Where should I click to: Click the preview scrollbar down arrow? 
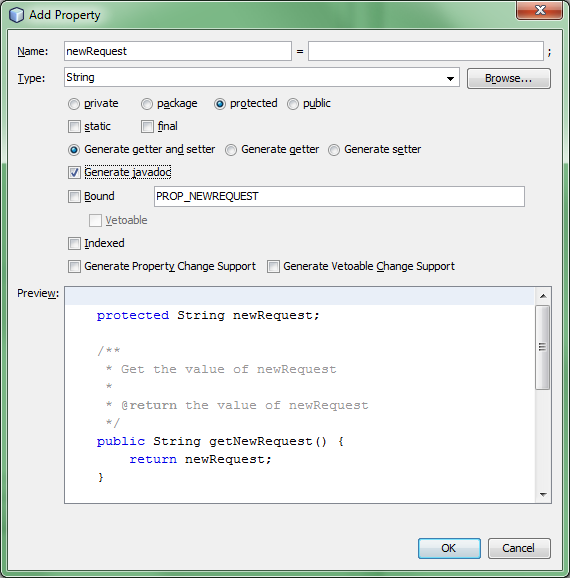coord(543,494)
